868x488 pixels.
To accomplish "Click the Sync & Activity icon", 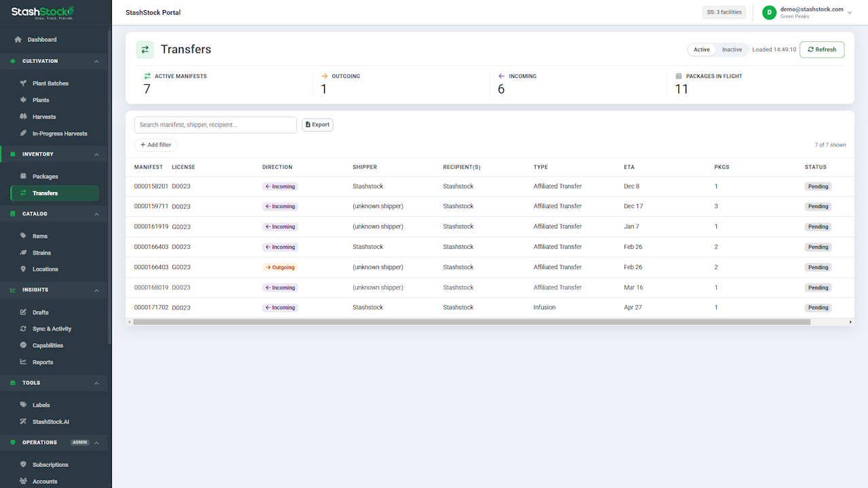I will [23, 329].
